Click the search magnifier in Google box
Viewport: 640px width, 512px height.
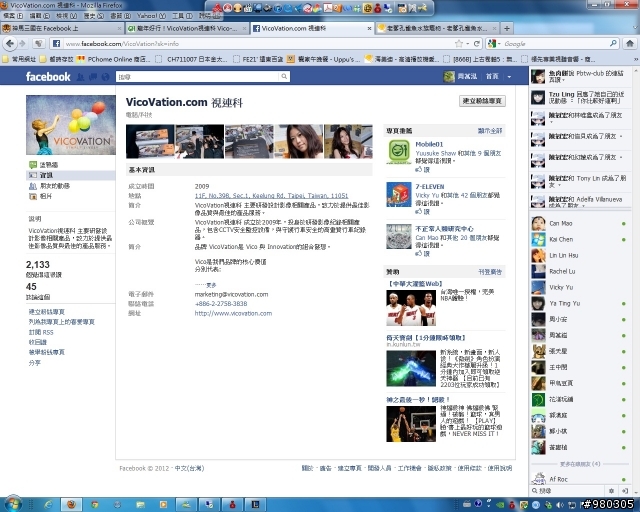[613, 43]
